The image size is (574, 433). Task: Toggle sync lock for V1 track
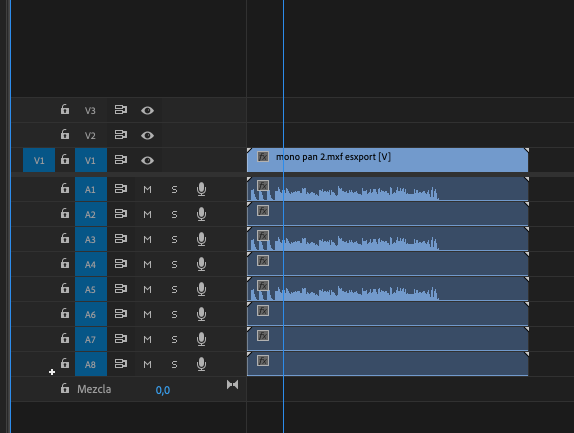121,160
